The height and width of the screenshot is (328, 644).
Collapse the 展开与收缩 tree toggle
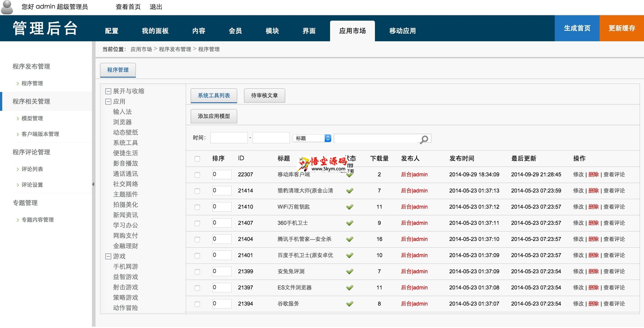[108, 91]
